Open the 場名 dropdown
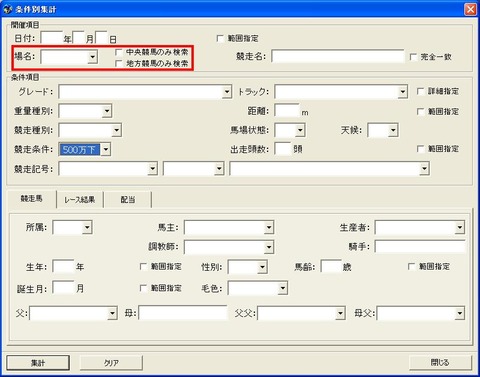The height and width of the screenshot is (377, 480). tap(92, 57)
